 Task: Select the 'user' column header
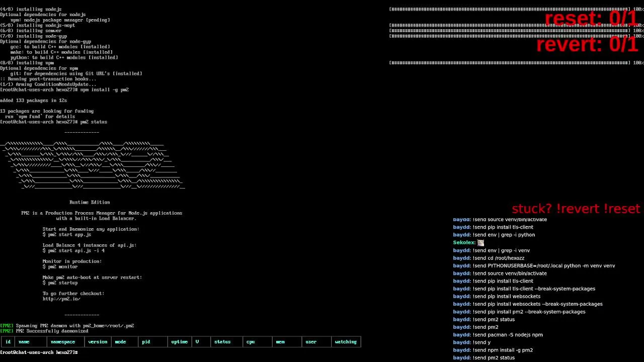click(x=311, y=342)
